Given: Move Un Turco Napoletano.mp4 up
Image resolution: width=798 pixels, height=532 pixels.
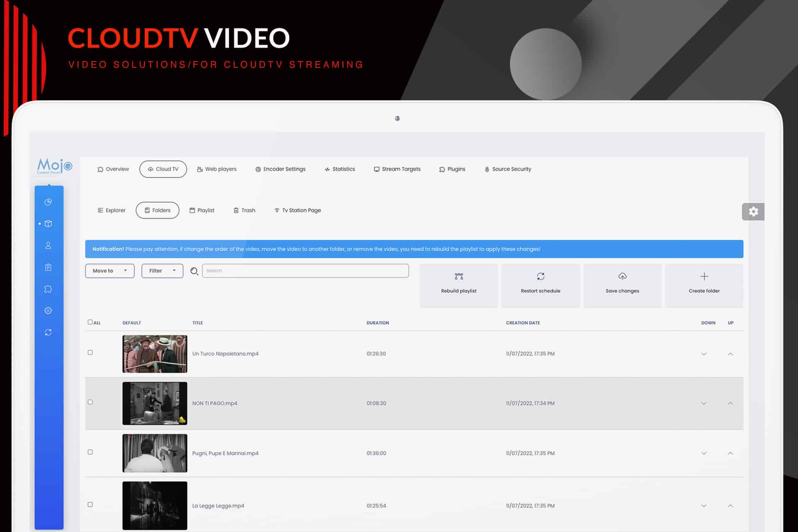Looking at the screenshot, I should pos(730,354).
